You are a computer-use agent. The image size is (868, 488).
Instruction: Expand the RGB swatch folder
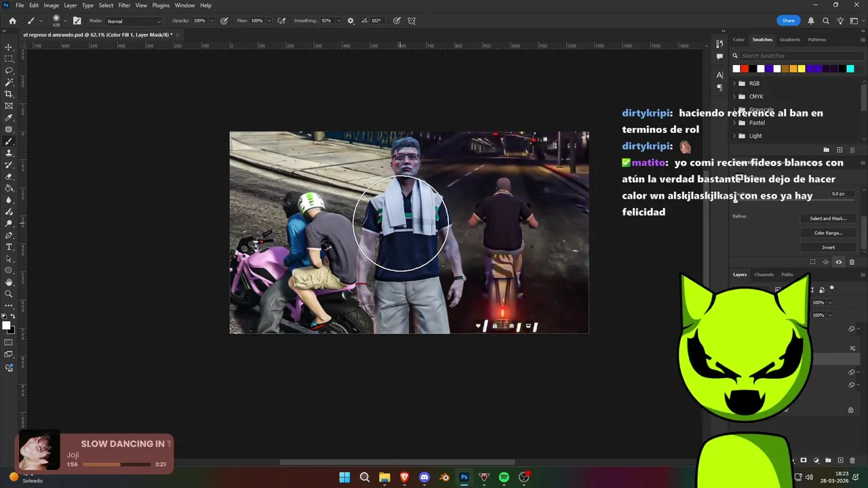pos(734,83)
